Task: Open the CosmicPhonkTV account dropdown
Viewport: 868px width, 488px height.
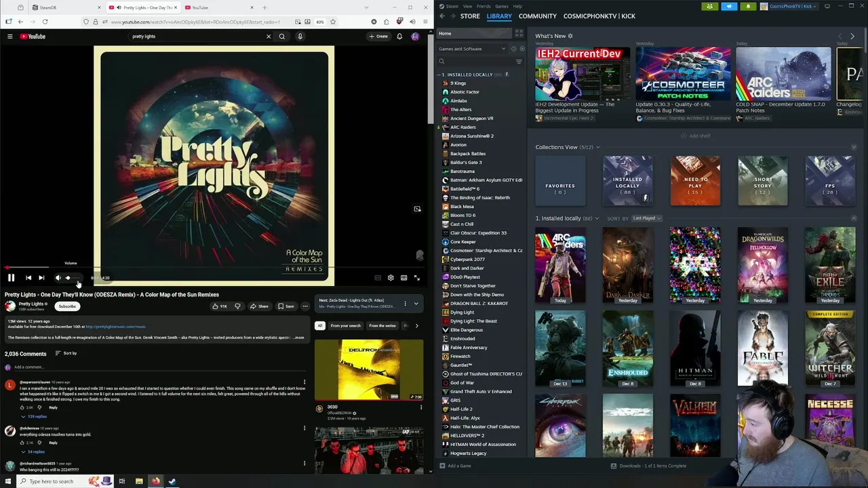Action: 790,6
